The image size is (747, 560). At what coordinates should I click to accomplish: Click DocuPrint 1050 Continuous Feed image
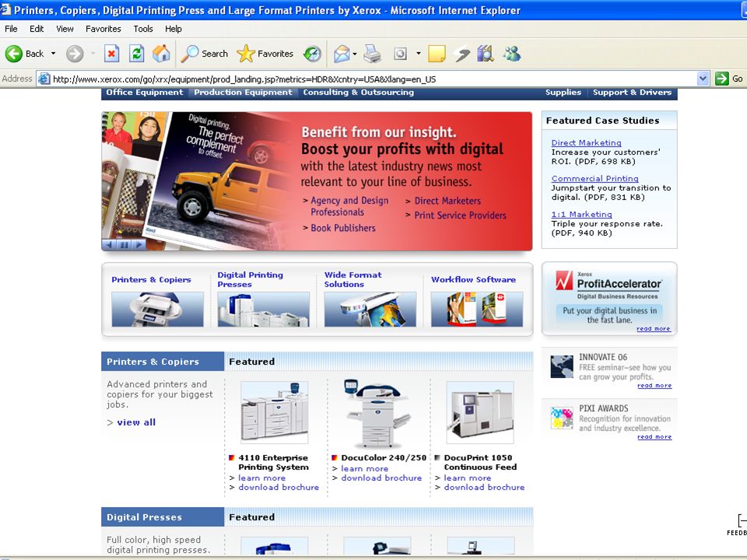(480, 412)
